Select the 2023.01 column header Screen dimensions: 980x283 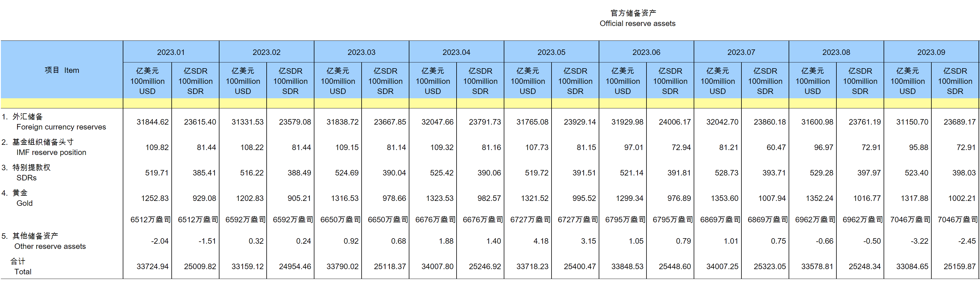pyautogui.click(x=171, y=52)
